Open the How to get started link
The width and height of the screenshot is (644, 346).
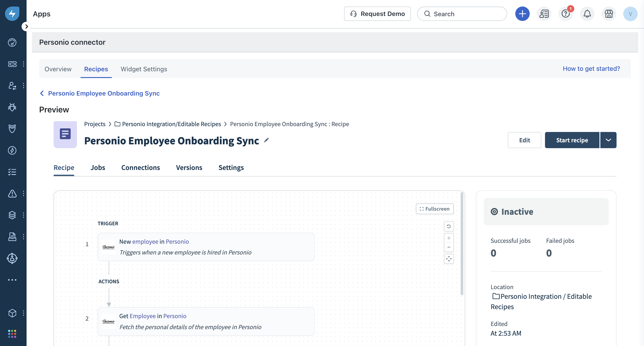591,69
